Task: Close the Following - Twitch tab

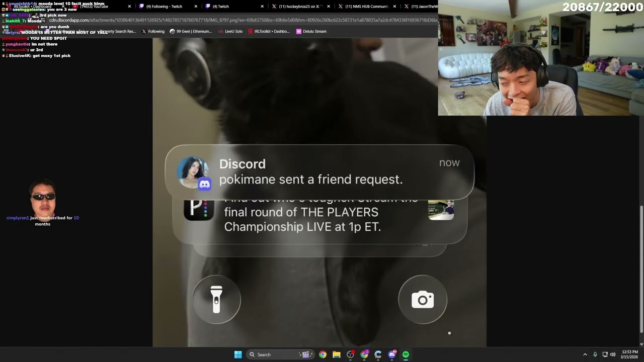Action: (x=196, y=7)
